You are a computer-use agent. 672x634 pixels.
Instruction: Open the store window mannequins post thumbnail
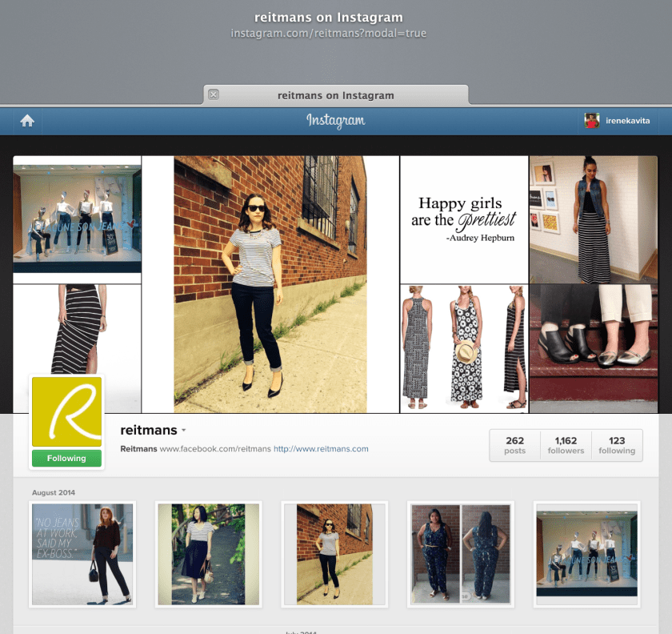(x=586, y=553)
